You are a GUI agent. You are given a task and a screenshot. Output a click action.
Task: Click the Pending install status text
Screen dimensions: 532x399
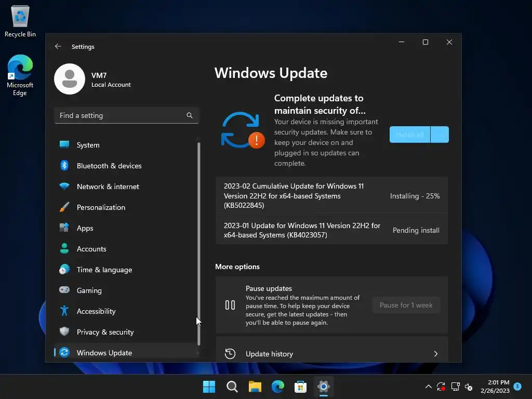pyautogui.click(x=416, y=230)
